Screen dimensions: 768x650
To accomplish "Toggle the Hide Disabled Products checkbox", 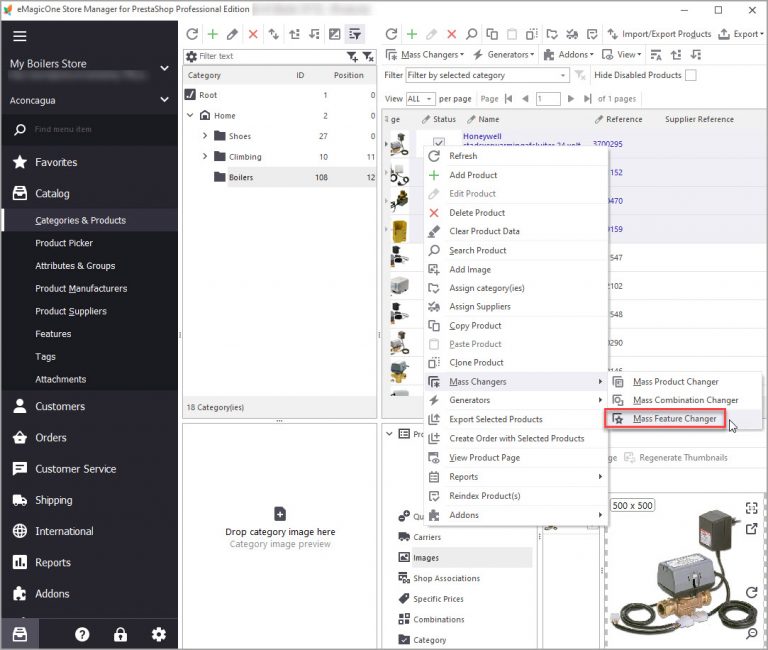I will coord(691,75).
